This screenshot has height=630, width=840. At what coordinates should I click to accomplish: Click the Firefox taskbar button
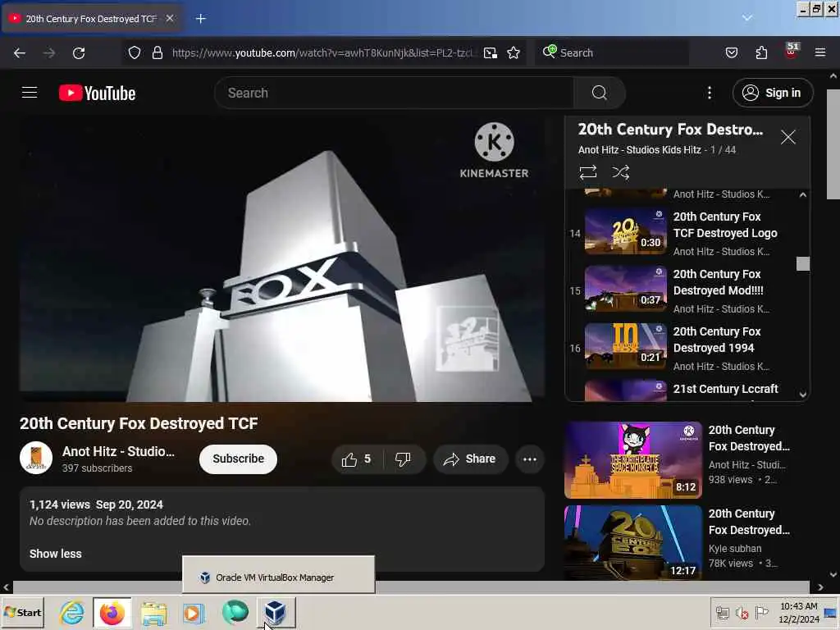112,612
